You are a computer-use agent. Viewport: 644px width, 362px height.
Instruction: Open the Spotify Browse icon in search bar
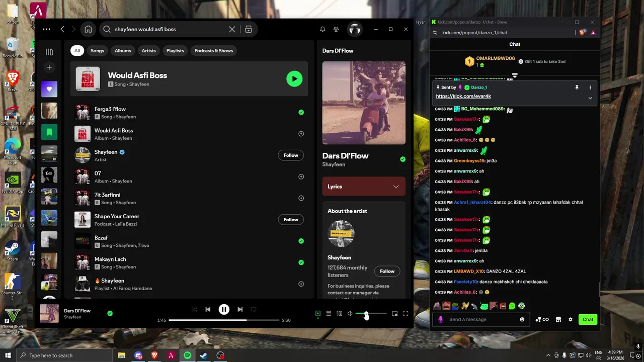[x=249, y=29]
